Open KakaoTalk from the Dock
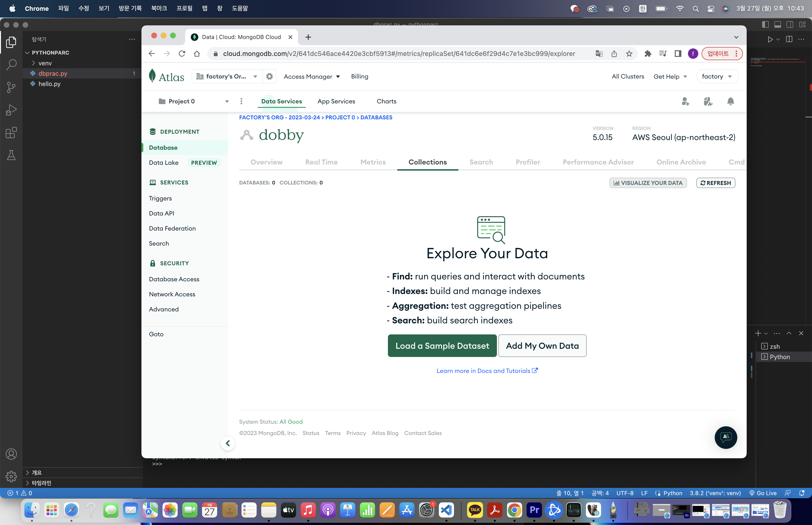The image size is (812, 525). [475, 510]
